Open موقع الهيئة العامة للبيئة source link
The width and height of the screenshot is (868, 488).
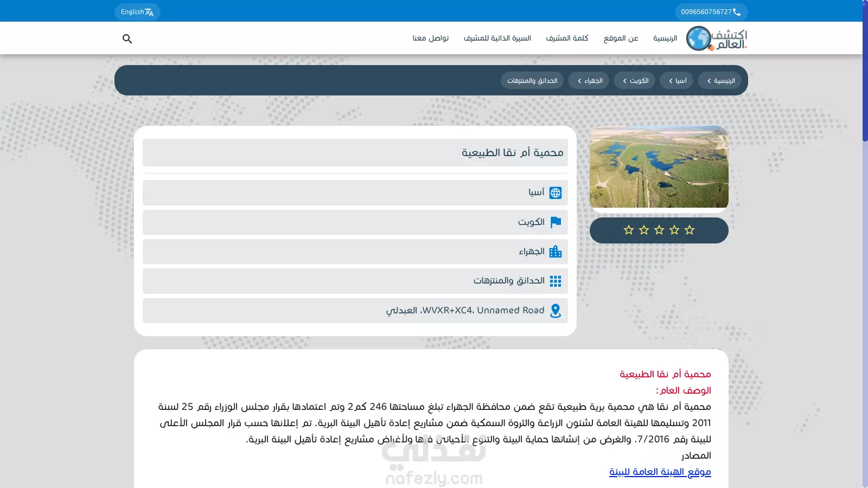pos(660,472)
